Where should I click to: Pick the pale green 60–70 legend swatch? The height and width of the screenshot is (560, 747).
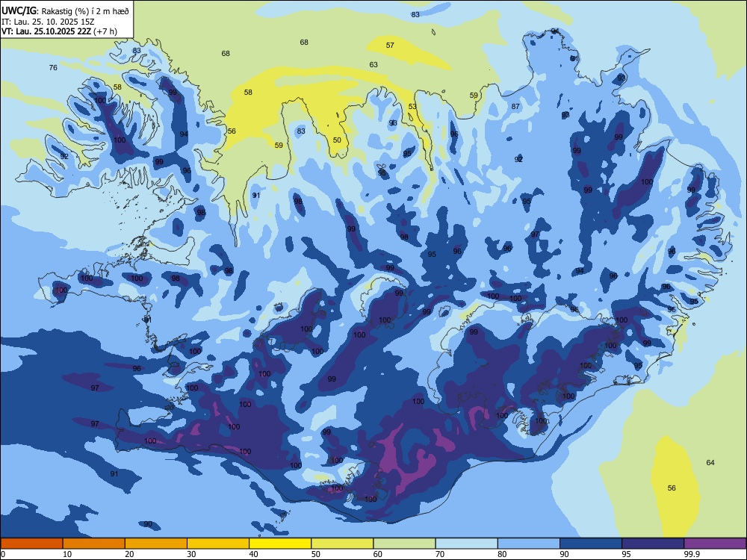coord(404,544)
